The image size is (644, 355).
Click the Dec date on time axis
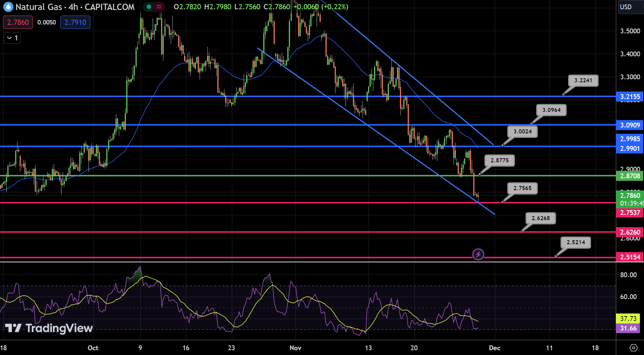click(x=494, y=348)
